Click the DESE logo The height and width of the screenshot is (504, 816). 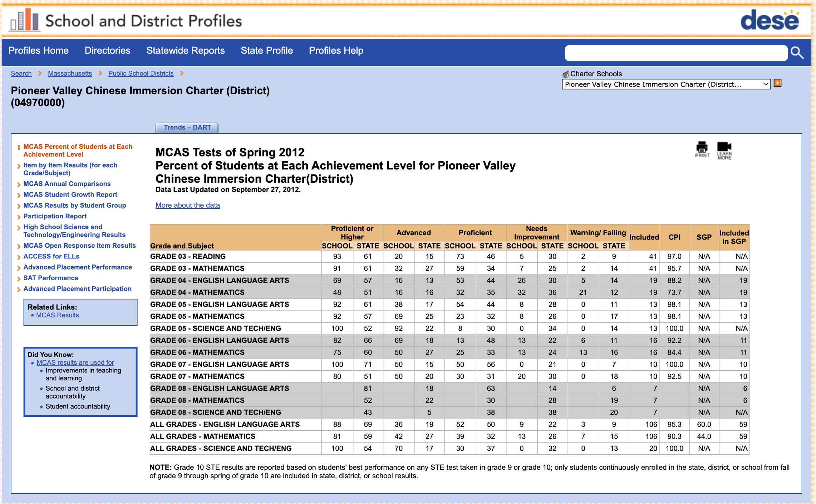click(x=769, y=20)
